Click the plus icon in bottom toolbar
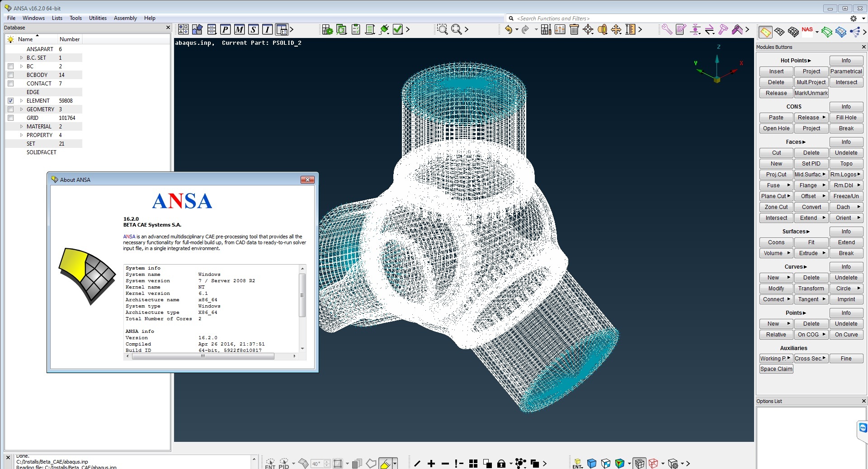 point(431,463)
